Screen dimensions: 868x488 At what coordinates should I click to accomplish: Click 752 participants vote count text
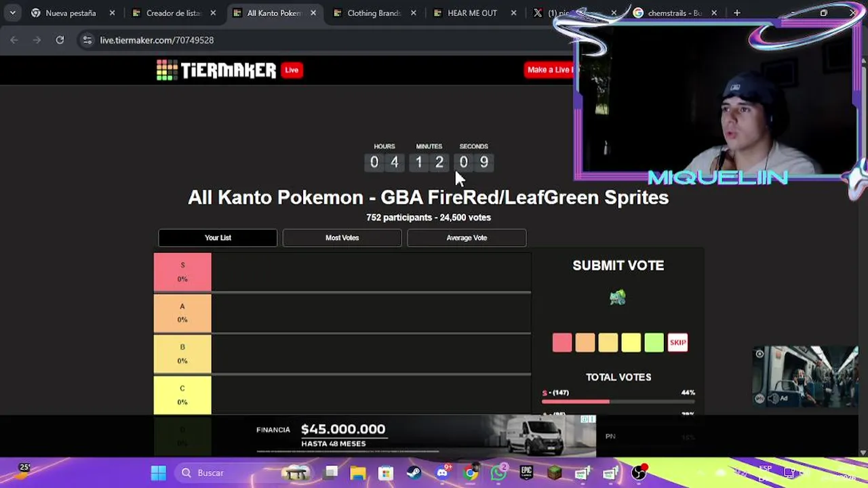(429, 218)
